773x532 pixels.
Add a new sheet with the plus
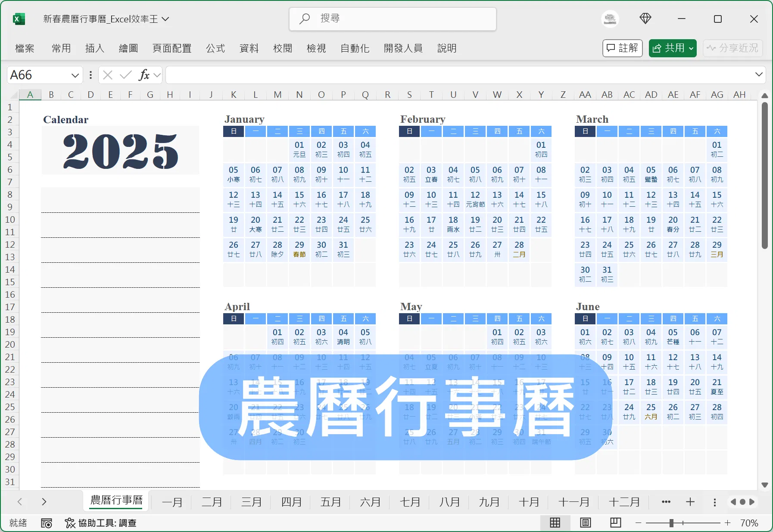[690, 502]
